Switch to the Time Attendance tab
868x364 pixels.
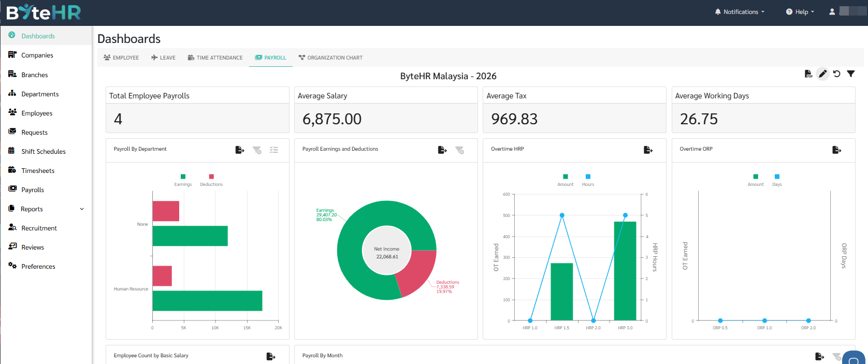(x=215, y=58)
